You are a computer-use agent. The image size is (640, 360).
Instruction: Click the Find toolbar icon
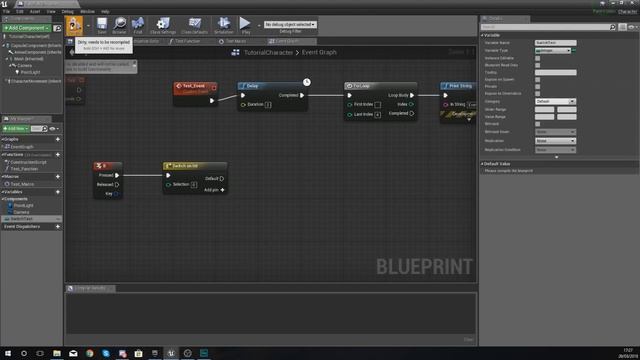(138, 25)
